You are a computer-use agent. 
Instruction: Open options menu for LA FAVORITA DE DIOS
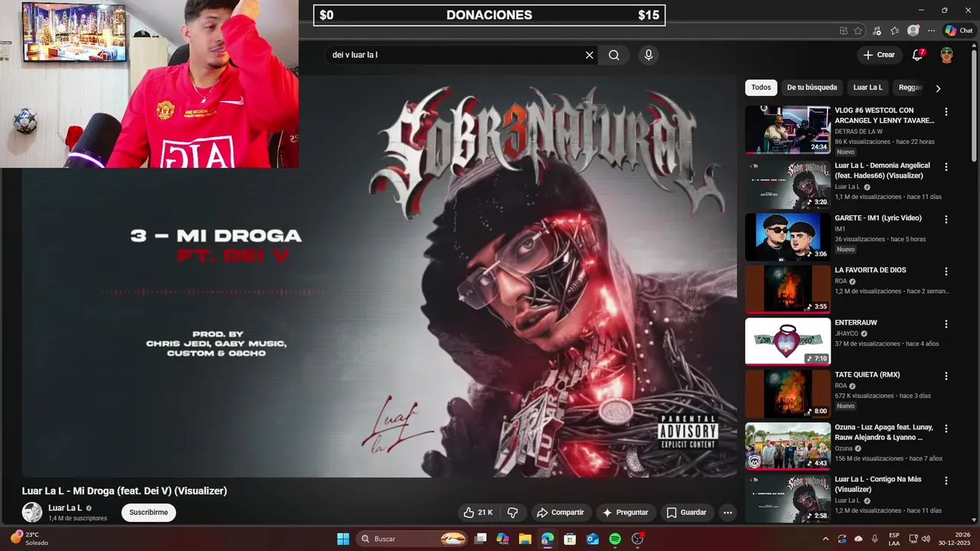coord(946,272)
